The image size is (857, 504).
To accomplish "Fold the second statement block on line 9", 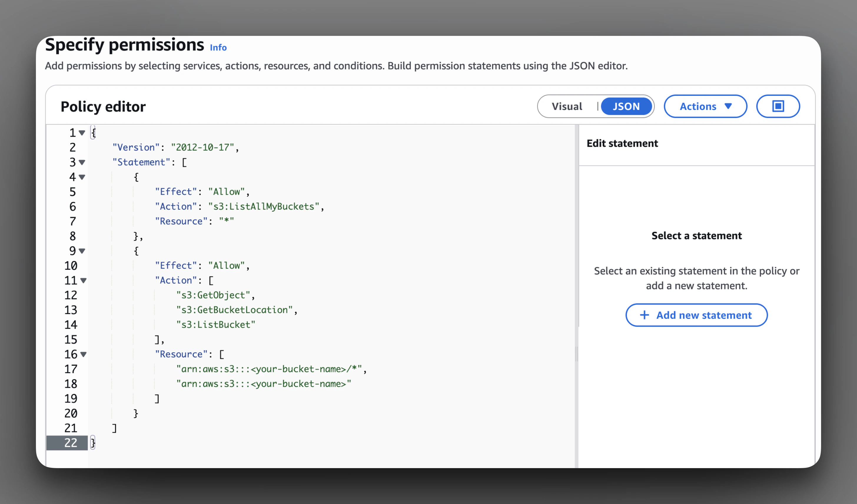I will coord(82,251).
